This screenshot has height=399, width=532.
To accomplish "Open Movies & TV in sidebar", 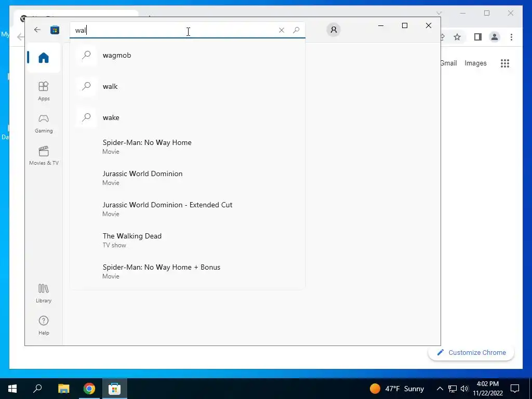I will pos(44,155).
